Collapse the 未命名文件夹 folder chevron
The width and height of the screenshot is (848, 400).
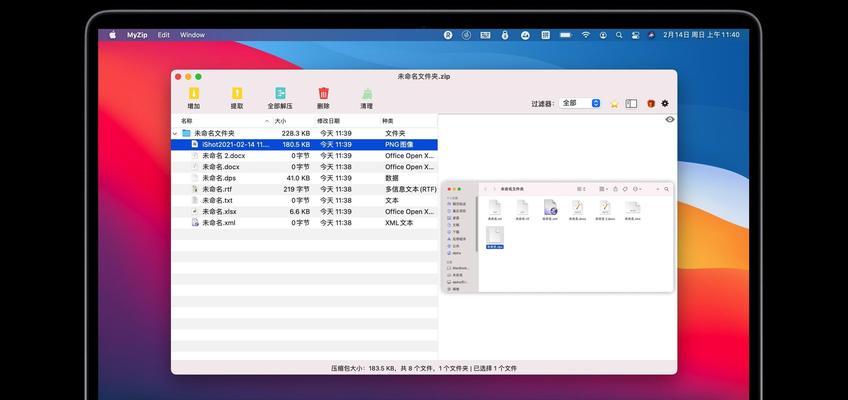(175, 133)
